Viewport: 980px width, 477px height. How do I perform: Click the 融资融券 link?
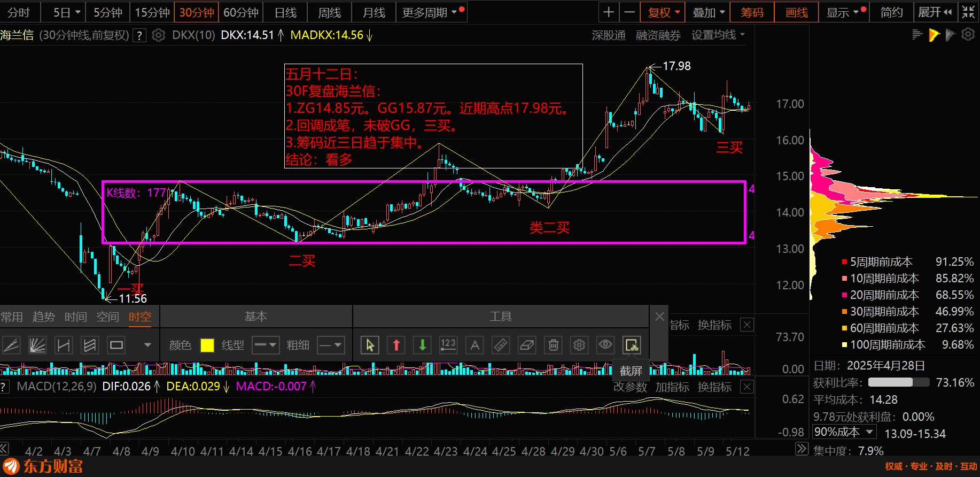pyautogui.click(x=658, y=35)
